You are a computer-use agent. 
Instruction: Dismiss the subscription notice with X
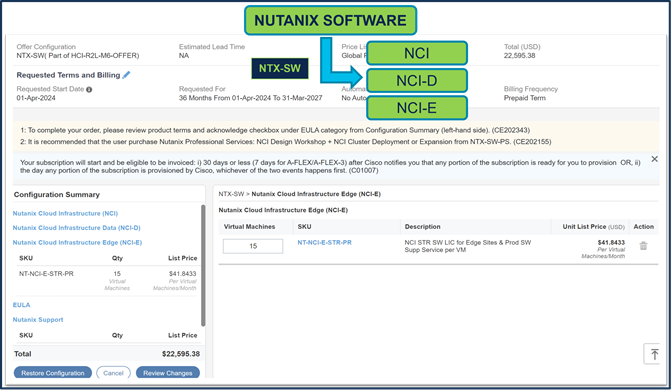point(654,159)
